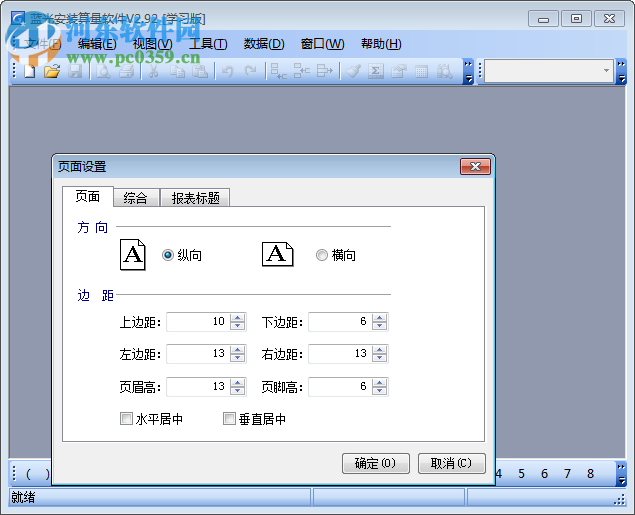Click the Undo arrow icon
635x515 pixels.
pyautogui.click(x=228, y=72)
